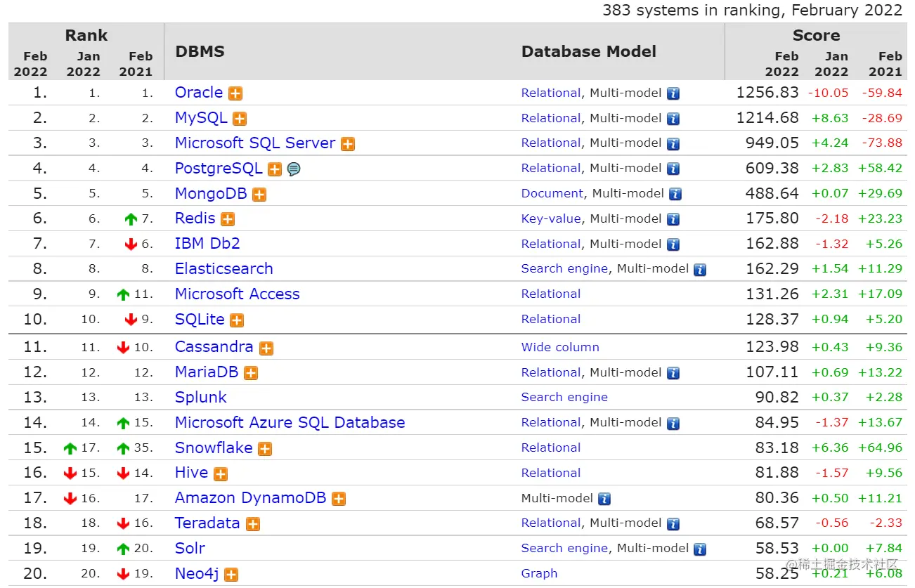The height and width of the screenshot is (588, 915).
Task: Expand the plus icon next to MariaDB
Action: tap(251, 373)
